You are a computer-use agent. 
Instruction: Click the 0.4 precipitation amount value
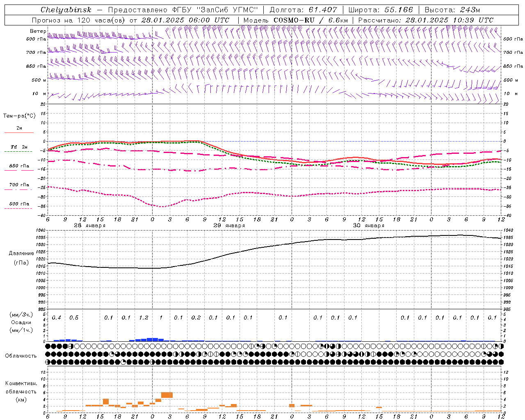point(57,317)
